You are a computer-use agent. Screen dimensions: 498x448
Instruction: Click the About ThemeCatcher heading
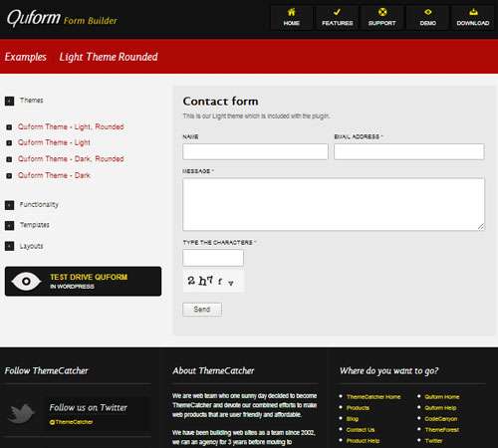(x=213, y=370)
